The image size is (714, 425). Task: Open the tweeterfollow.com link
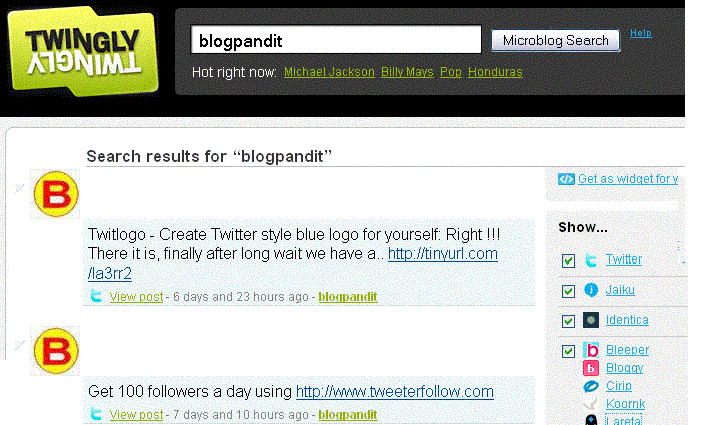point(395,392)
